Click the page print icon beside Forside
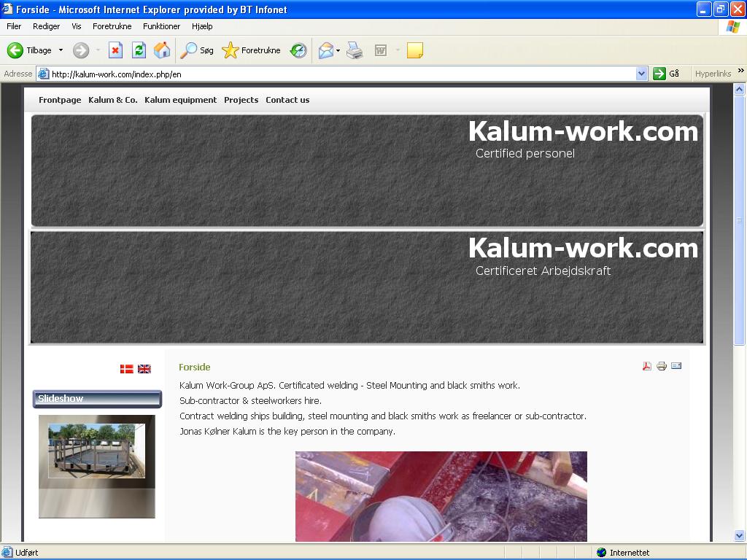 pyautogui.click(x=661, y=366)
